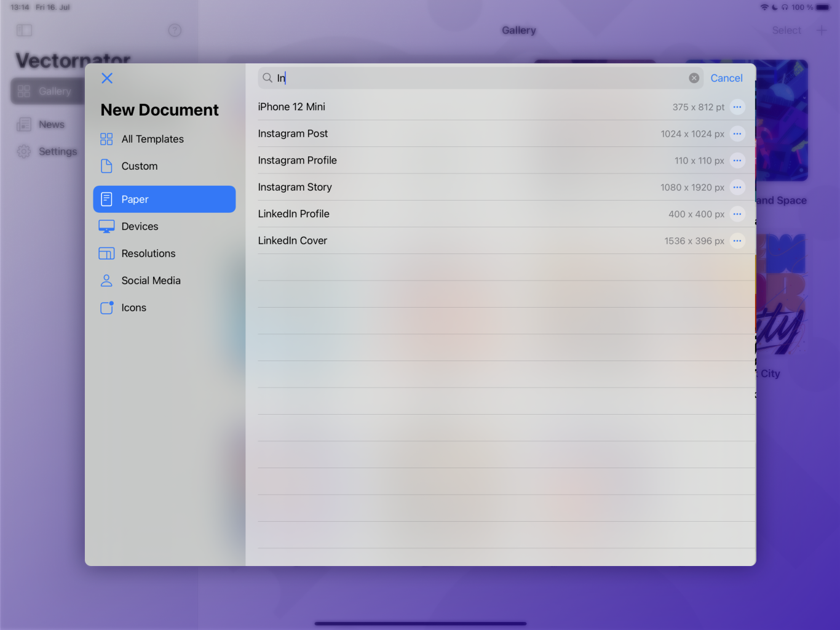This screenshot has height=630, width=840.
Task: Click the Icons category app icon
Action: (x=107, y=307)
